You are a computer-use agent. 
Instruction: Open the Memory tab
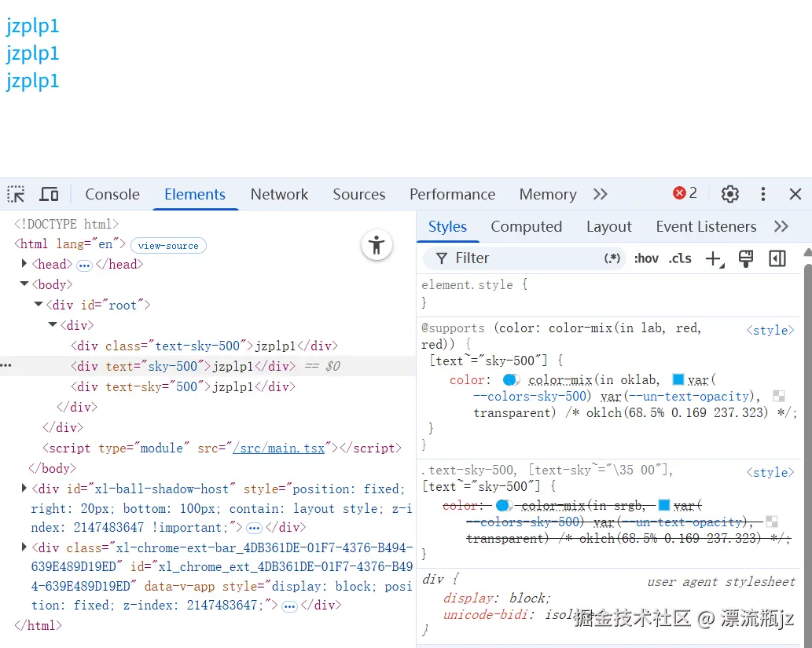548,194
